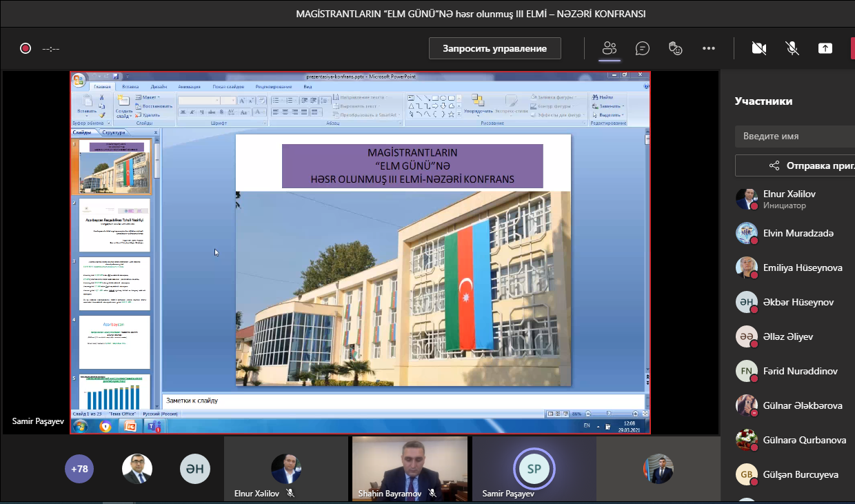Image resolution: width=855 pixels, height=504 pixels.
Task: Click the recording indicator icon
Action: (26, 48)
